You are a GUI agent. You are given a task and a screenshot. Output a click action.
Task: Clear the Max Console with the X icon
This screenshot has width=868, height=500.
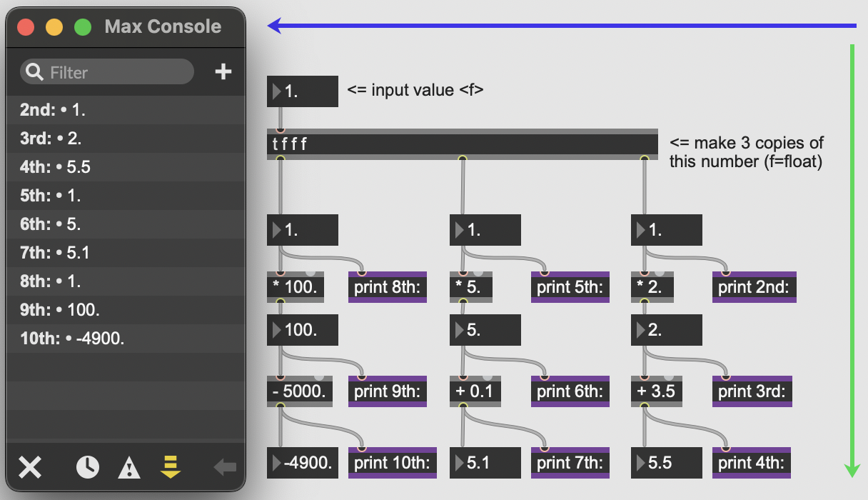tap(29, 468)
